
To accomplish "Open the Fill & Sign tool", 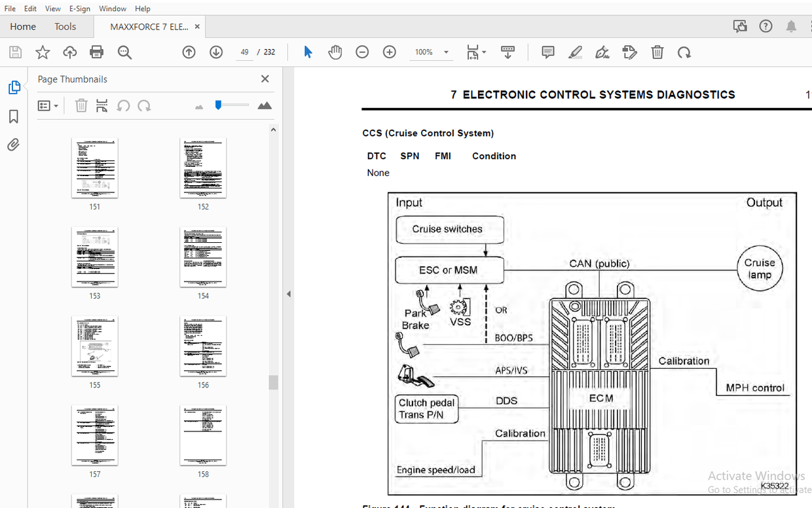I will coord(602,52).
